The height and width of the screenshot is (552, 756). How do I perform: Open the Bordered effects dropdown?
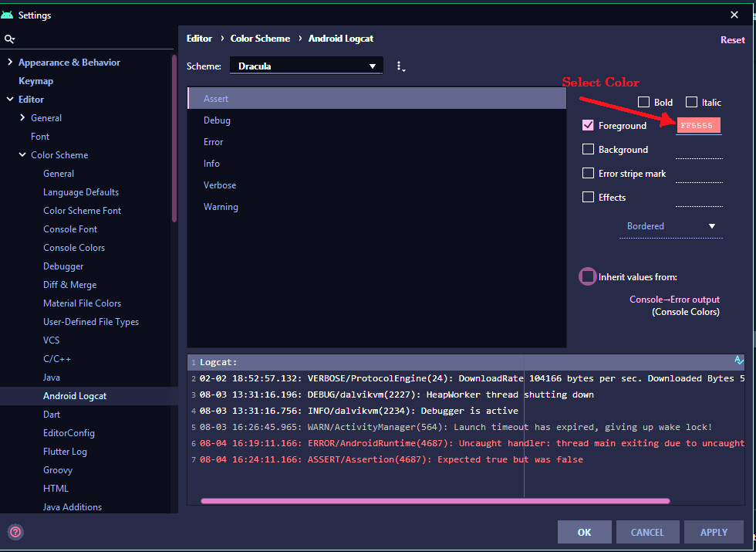[x=670, y=226]
